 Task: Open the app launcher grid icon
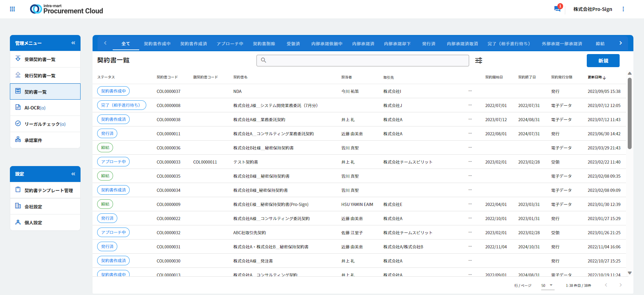(x=12, y=9)
